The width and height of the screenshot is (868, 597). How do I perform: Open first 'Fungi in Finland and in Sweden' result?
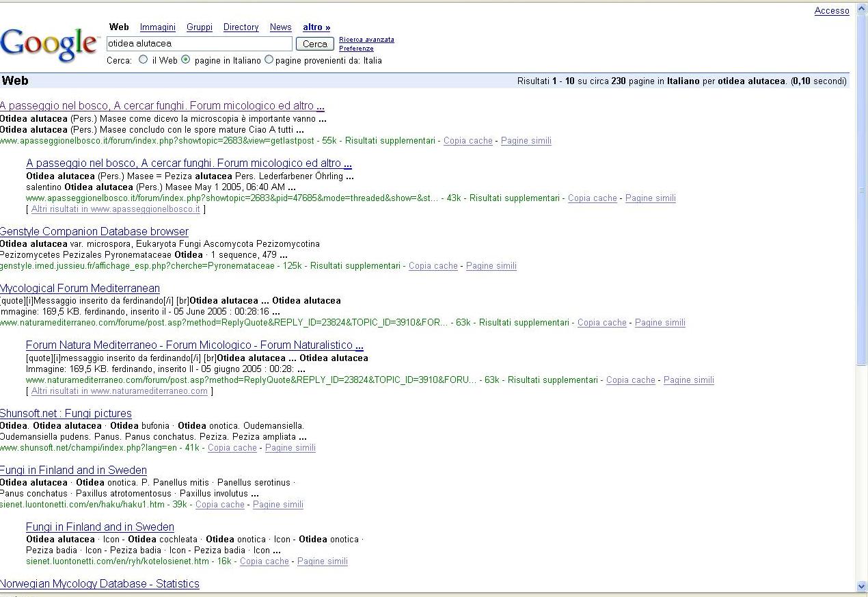click(x=73, y=470)
